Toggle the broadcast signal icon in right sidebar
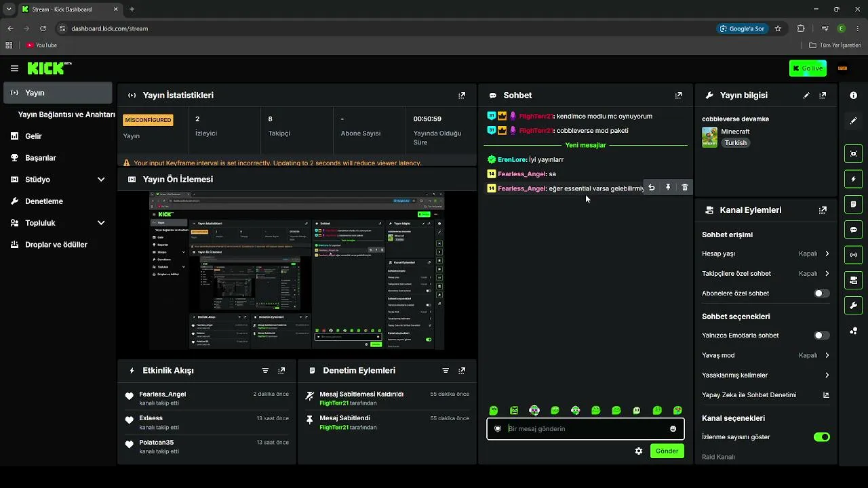Screen dimensions: 868x488 point(853,255)
